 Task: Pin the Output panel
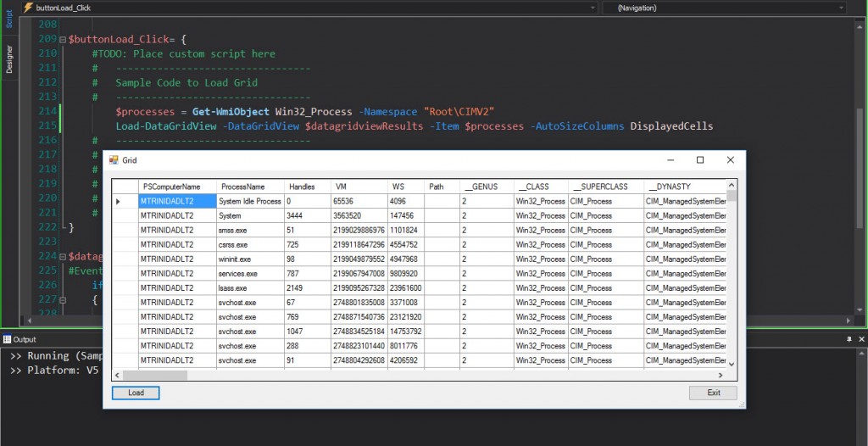849,339
